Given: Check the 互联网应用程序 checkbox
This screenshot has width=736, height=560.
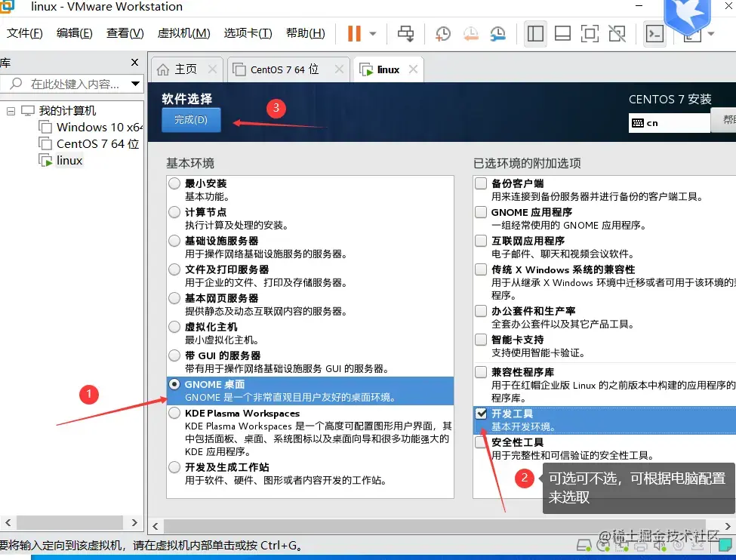Looking at the screenshot, I should [x=481, y=241].
